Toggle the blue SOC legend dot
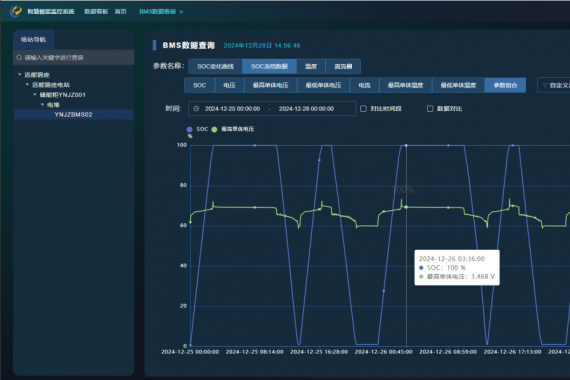This screenshot has height=380, width=570. pos(189,129)
